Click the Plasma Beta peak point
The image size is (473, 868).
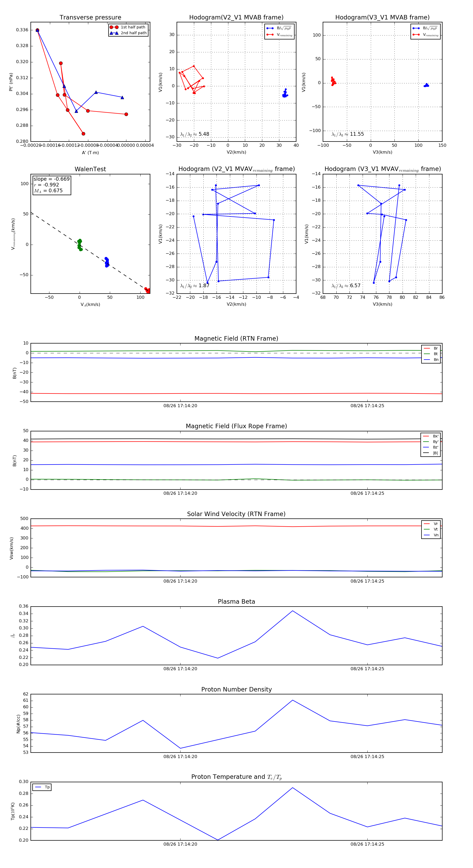point(292,611)
